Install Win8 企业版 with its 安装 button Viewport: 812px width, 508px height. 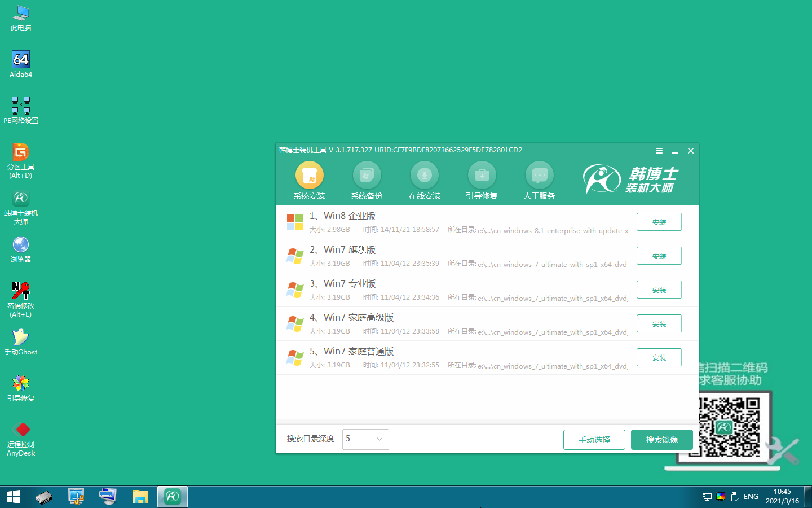(x=659, y=222)
